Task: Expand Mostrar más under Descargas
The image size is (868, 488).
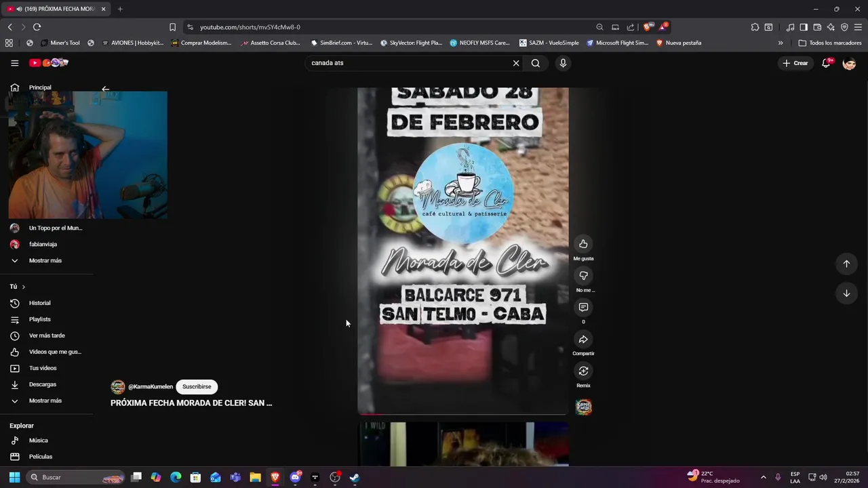Action: 46,401
